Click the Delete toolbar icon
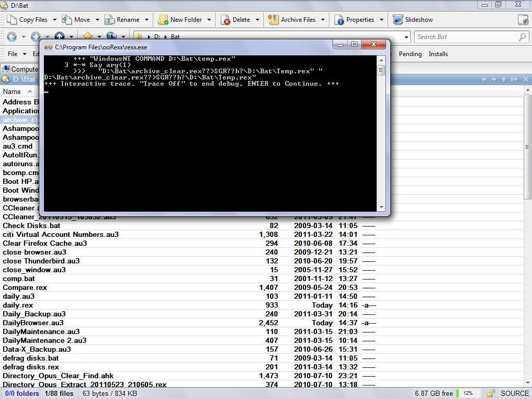 [x=225, y=20]
